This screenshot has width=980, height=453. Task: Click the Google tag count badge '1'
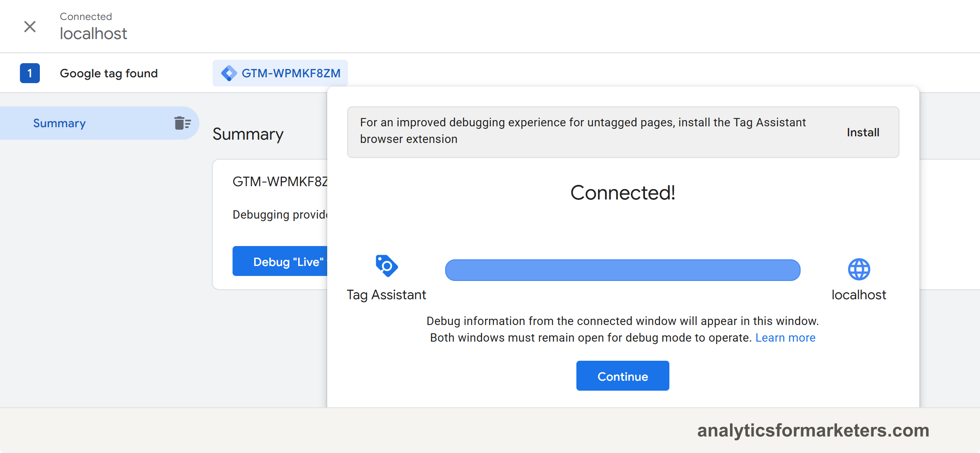pyautogui.click(x=30, y=73)
